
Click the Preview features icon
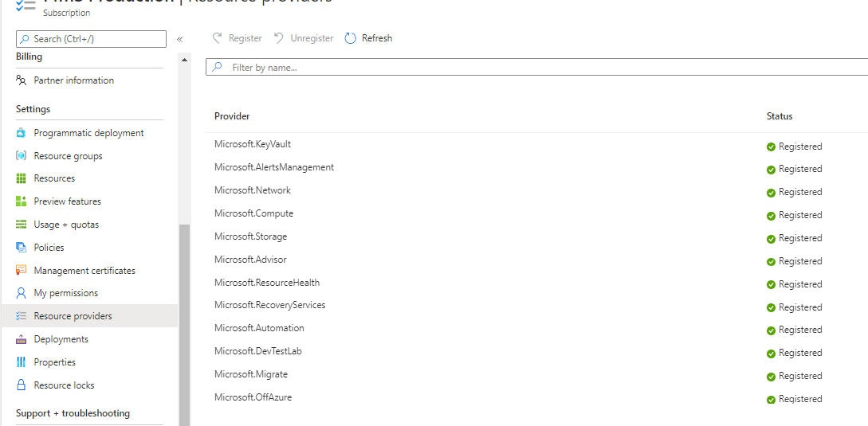22,201
